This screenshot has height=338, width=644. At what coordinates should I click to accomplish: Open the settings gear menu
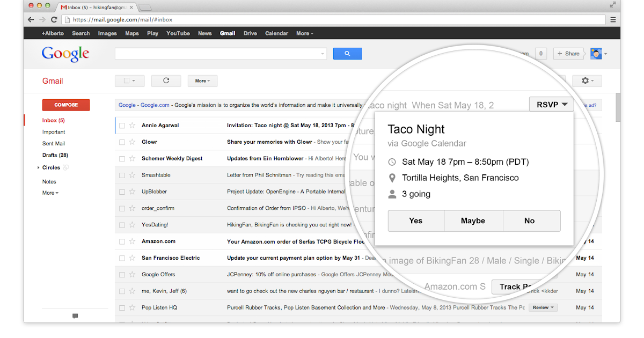coord(587,81)
